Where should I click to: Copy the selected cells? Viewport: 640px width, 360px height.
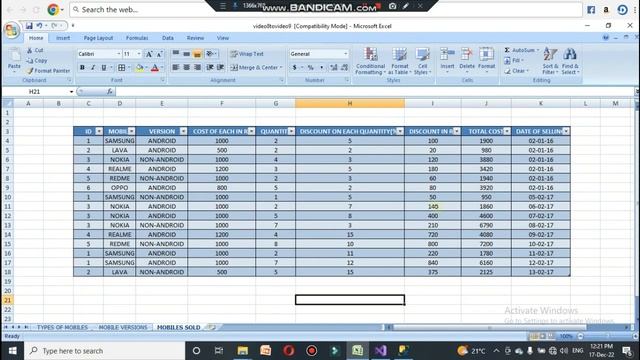[37, 60]
